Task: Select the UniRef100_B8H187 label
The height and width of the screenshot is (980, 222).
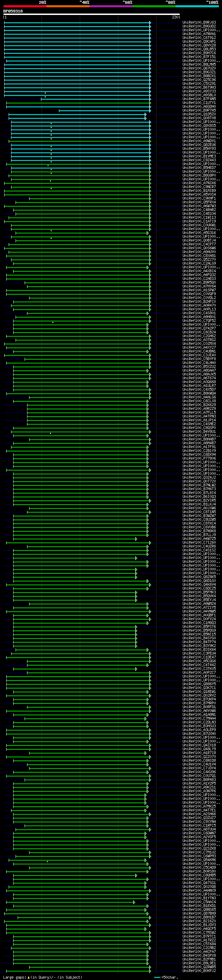Action: click(x=199, y=917)
